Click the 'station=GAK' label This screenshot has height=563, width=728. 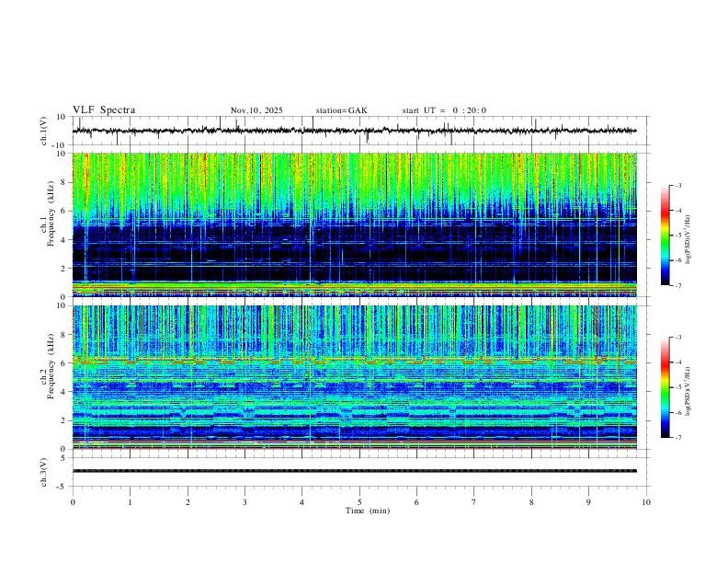click(341, 110)
